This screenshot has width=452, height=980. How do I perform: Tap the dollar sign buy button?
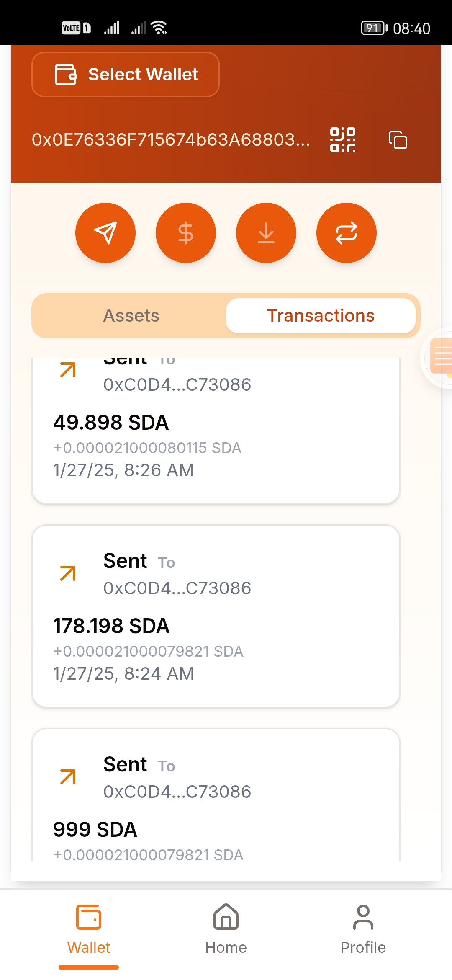pyautogui.click(x=186, y=233)
